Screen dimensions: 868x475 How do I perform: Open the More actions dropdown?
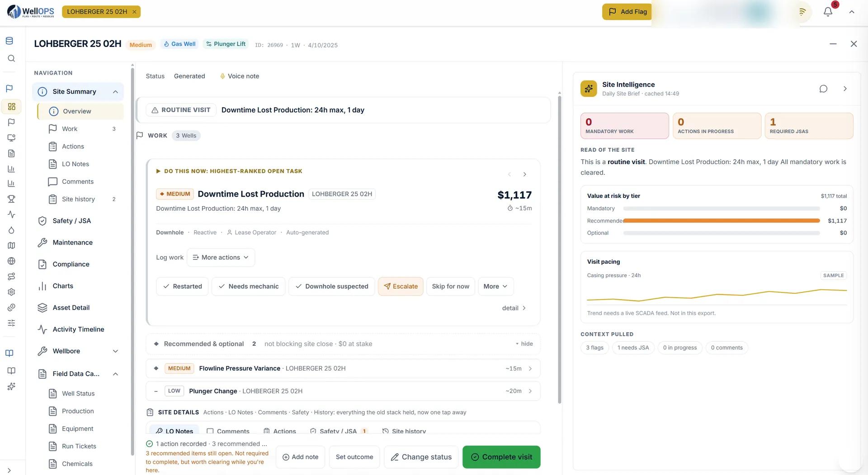coord(221,257)
